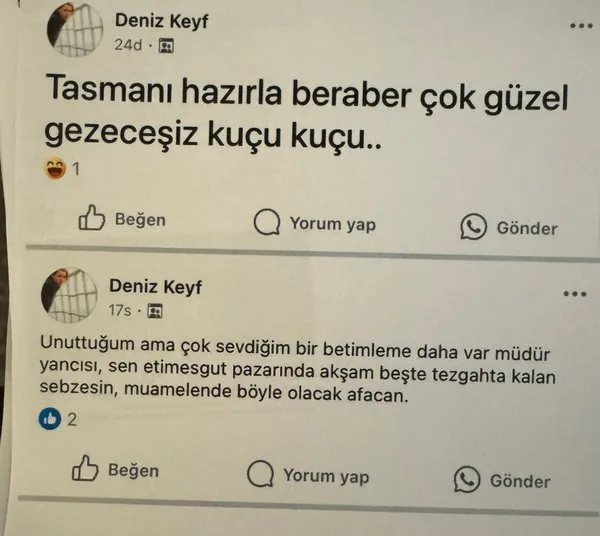Click the thumbs-up icon on the first post
The width and height of the screenshot is (600, 536).
coord(91,218)
